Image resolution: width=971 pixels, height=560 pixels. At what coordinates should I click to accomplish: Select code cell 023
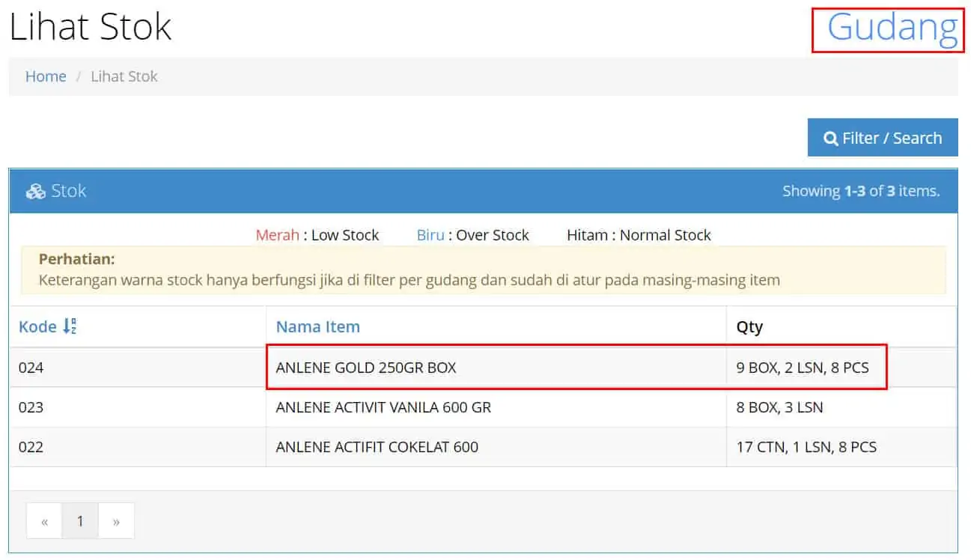click(x=31, y=407)
